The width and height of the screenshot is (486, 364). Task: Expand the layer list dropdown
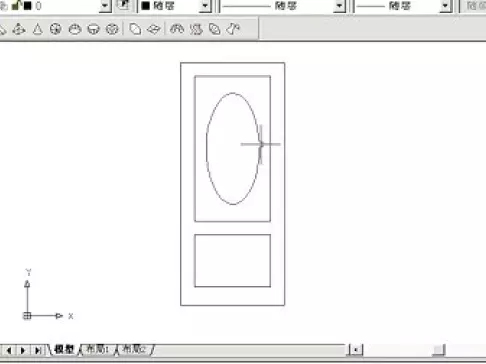pyautogui.click(x=105, y=6)
